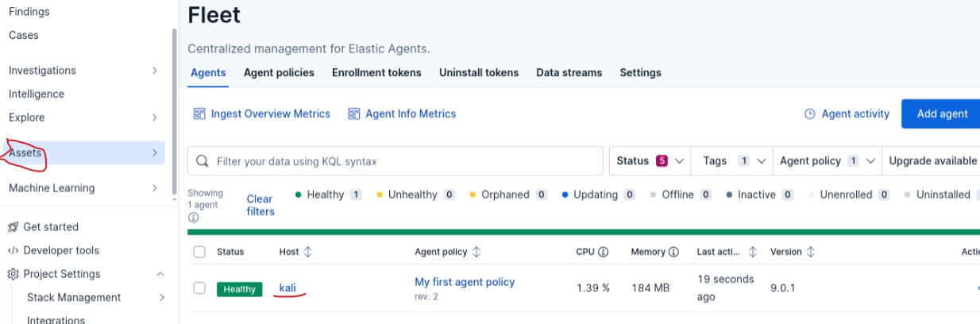
Task: Open the Upgrade available filter
Action: 932,161
